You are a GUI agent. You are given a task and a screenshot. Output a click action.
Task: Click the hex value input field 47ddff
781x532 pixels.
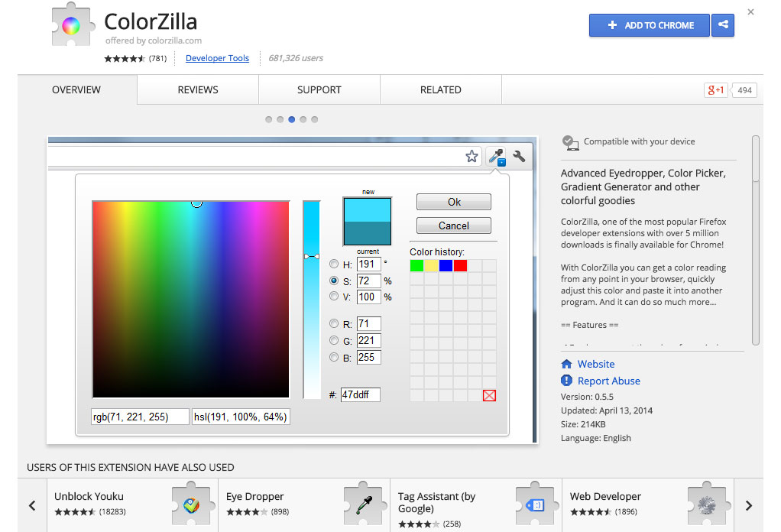(x=360, y=394)
